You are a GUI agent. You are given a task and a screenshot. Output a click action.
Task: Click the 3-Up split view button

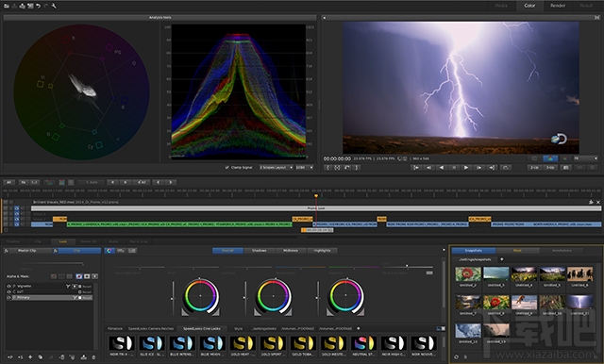click(550, 167)
